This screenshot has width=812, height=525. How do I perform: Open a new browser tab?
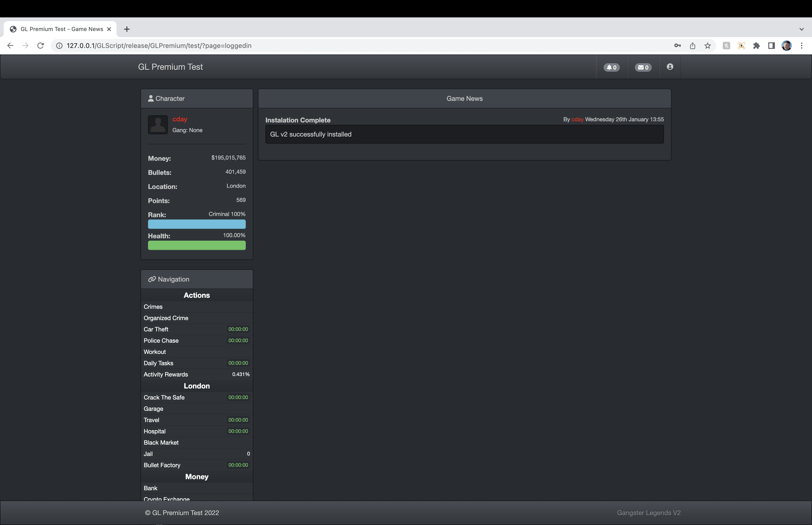(127, 29)
